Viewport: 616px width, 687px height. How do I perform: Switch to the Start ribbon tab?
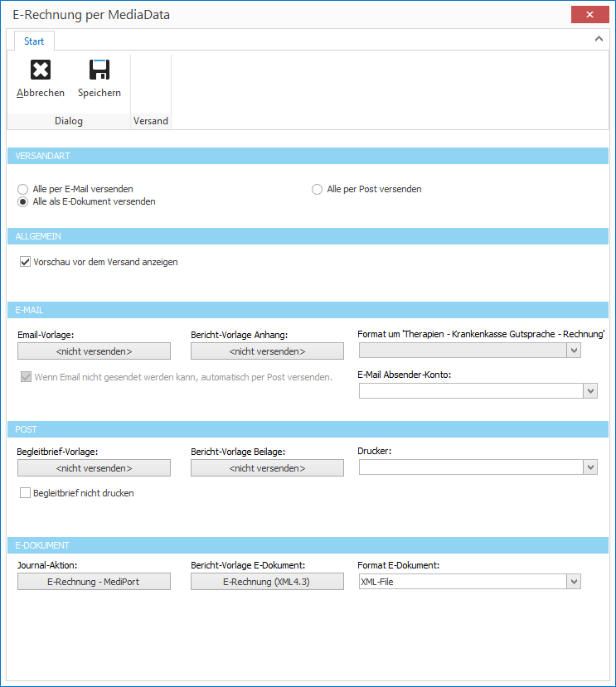coord(34,41)
